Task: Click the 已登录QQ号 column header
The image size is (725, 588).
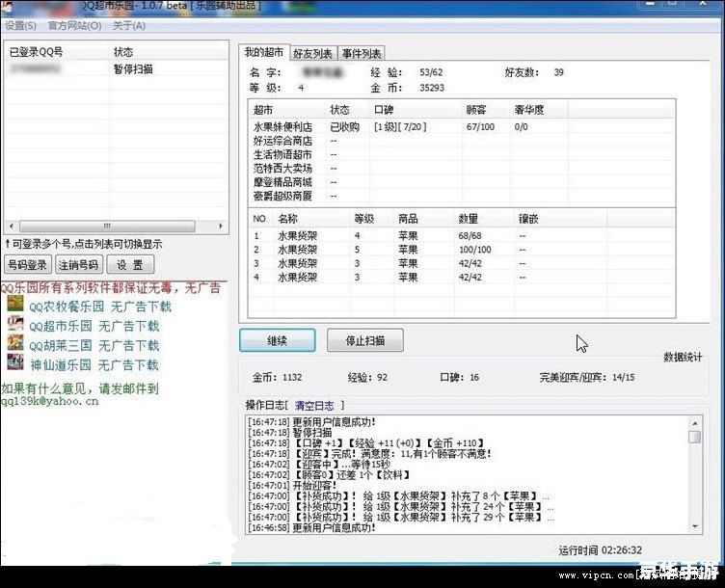Action: click(x=58, y=52)
